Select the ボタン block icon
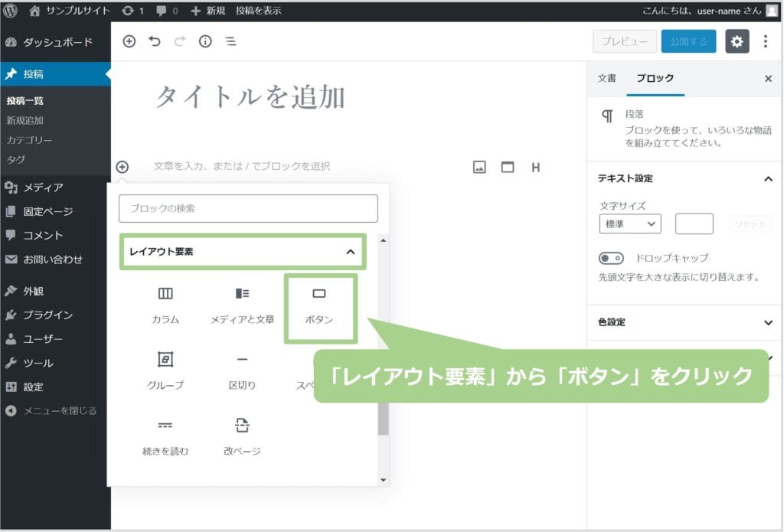 (319, 294)
